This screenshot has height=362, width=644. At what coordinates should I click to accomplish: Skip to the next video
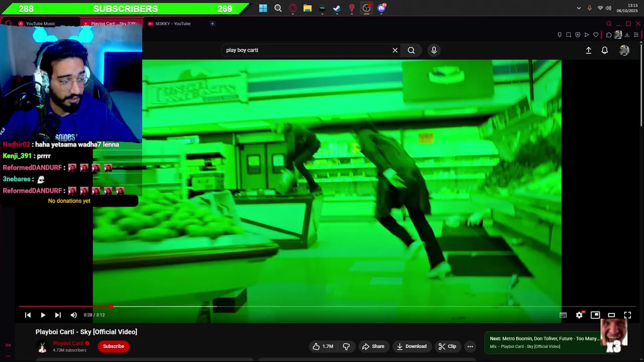pos(58,315)
